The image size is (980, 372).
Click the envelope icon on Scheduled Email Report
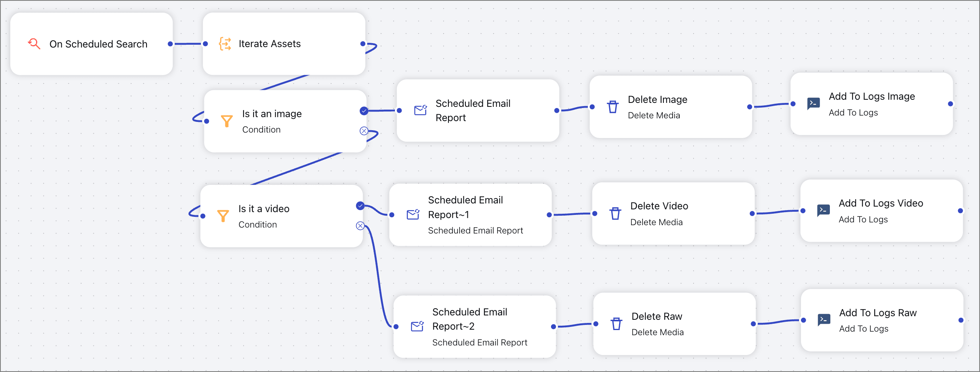click(420, 110)
